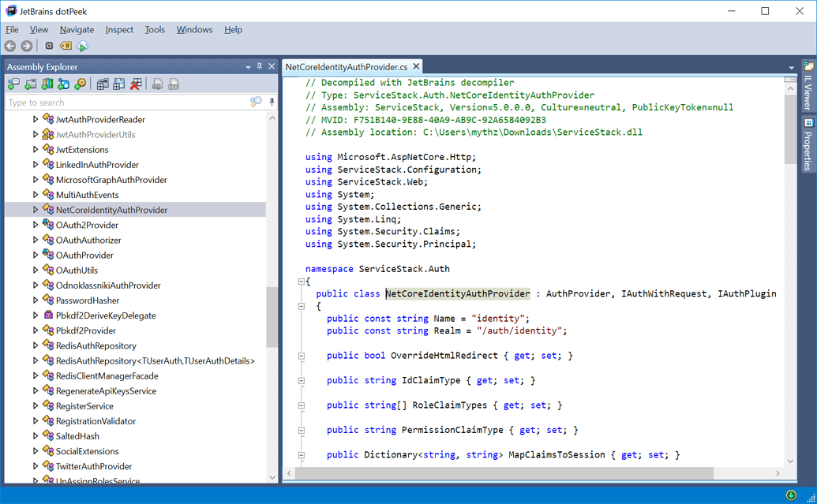This screenshot has height=504, width=817.
Task: Toggle the search match options icon
Action: [x=256, y=102]
